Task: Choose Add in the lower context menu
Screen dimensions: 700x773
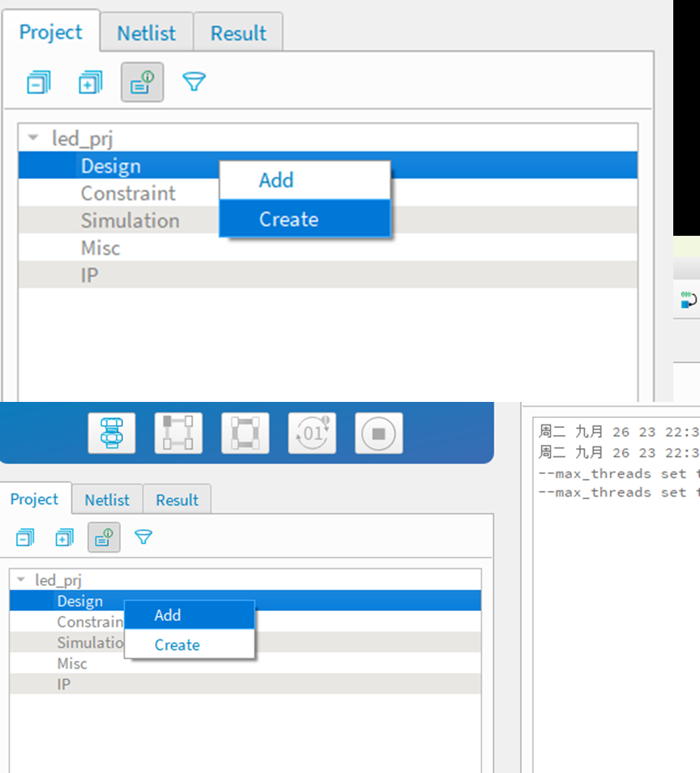Action: click(168, 615)
